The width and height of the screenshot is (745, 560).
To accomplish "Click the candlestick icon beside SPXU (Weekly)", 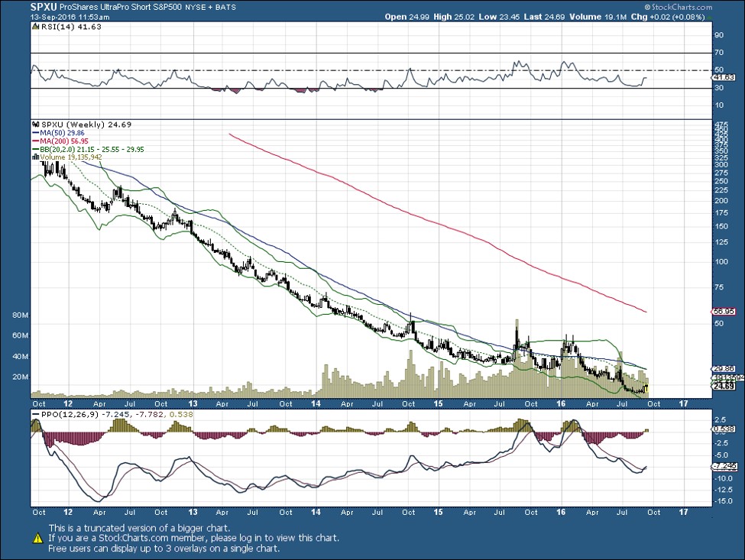I will coord(36,125).
